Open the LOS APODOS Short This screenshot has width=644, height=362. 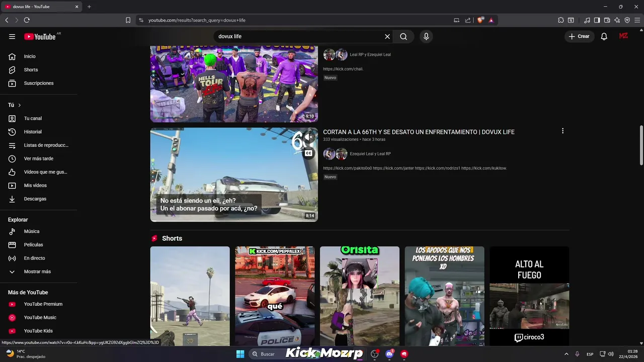[x=444, y=296]
